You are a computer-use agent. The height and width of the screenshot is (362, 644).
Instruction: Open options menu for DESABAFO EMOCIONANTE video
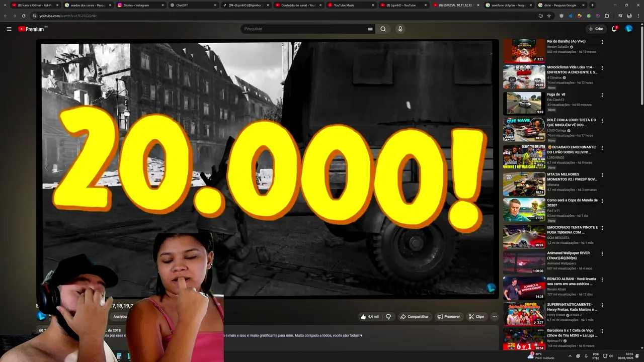pos(602,148)
